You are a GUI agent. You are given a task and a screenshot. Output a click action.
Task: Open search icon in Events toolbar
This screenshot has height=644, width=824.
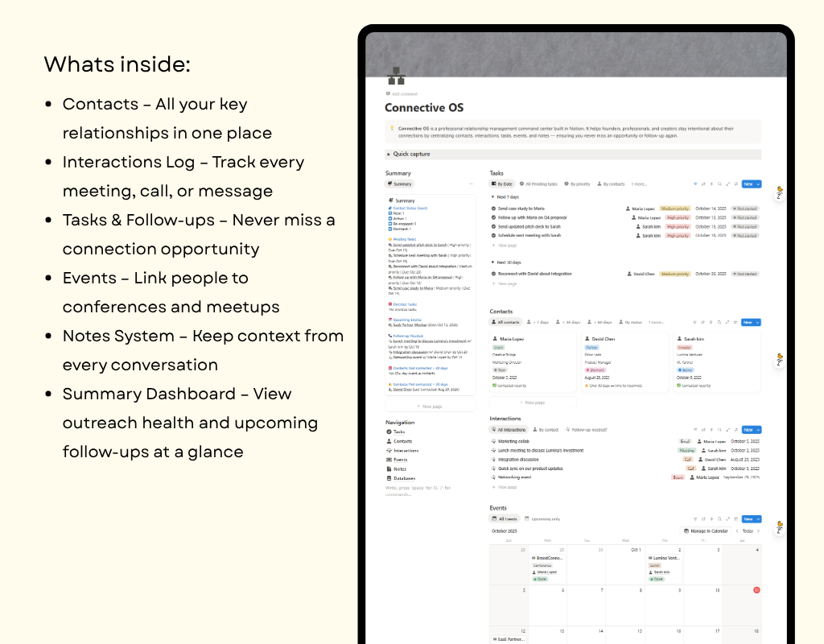[x=719, y=519]
